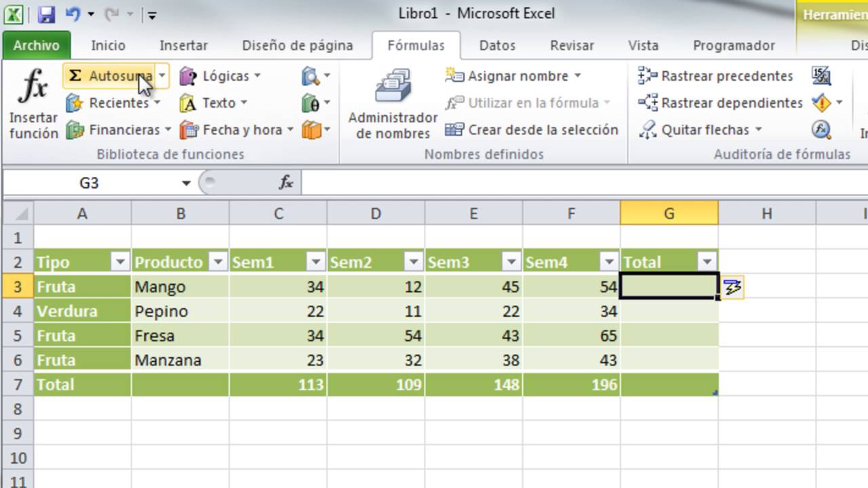
Task: Open the Tipo column filter dropdown
Action: pyautogui.click(x=120, y=262)
